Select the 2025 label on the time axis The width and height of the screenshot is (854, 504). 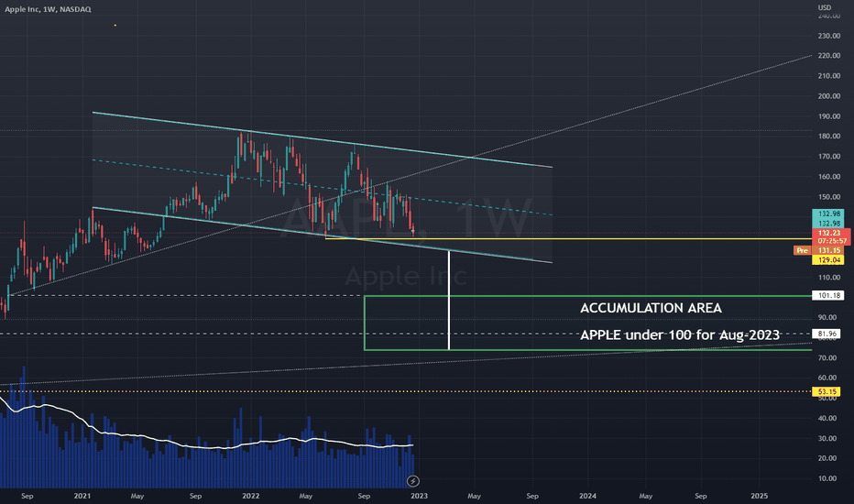point(760,496)
